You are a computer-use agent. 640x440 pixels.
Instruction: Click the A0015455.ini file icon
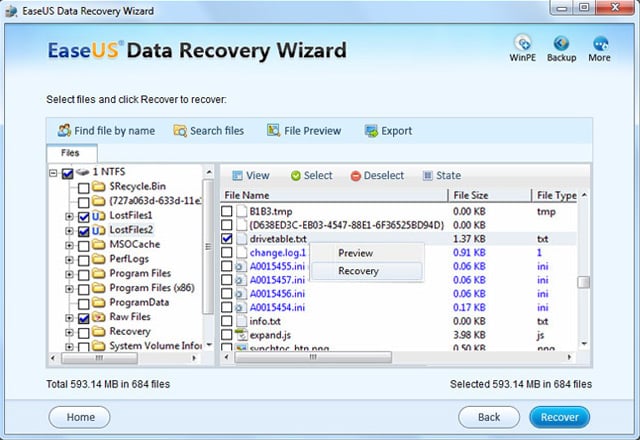point(241,267)
